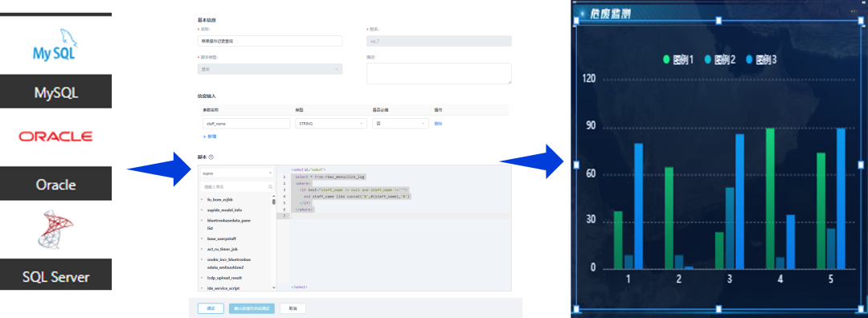This screenshot has width=868, height=318.
Task: Open the supos data source dropdown
Action: coord(236,173)
